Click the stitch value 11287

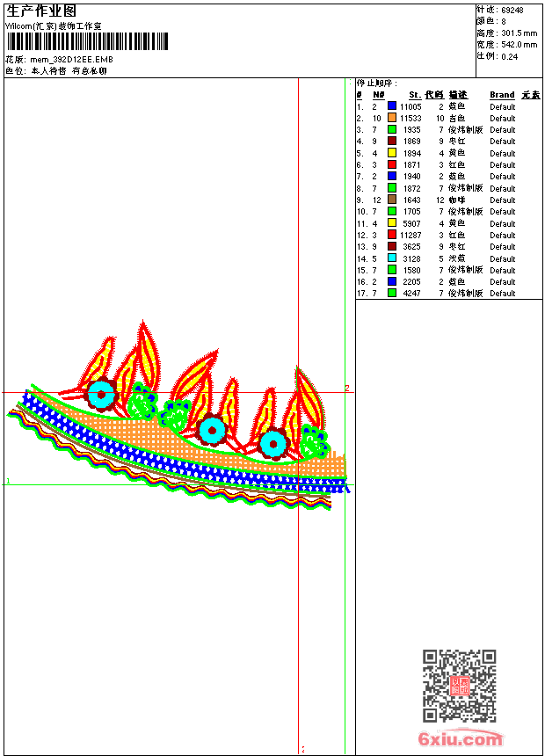pos(411,236)
